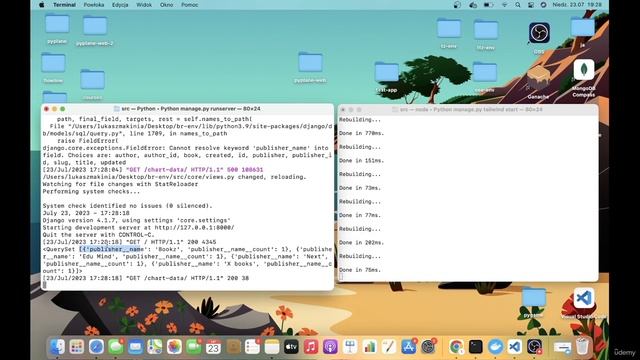Screen dimensions: 640x360
Task: Focus the runserver terminal title bar
Action: (x=187, y=109)
